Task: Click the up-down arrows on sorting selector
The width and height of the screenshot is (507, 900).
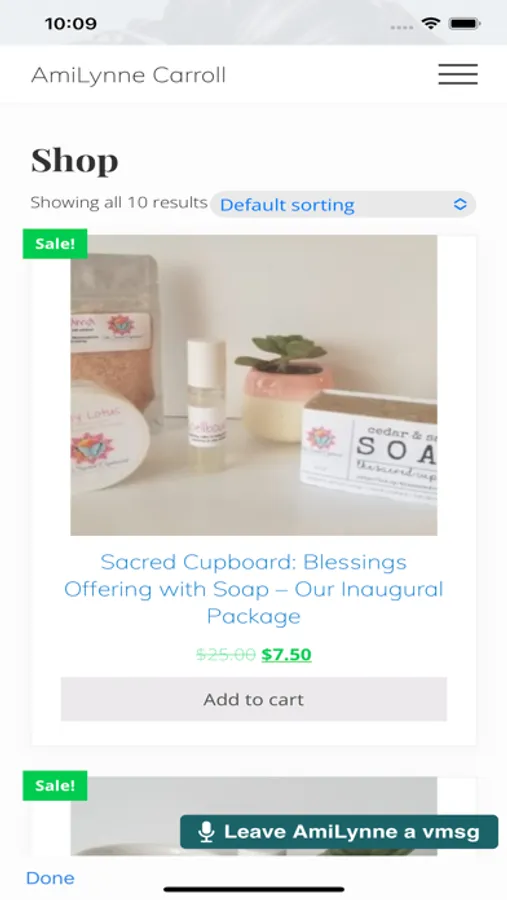Action: [x=460, y=204]
